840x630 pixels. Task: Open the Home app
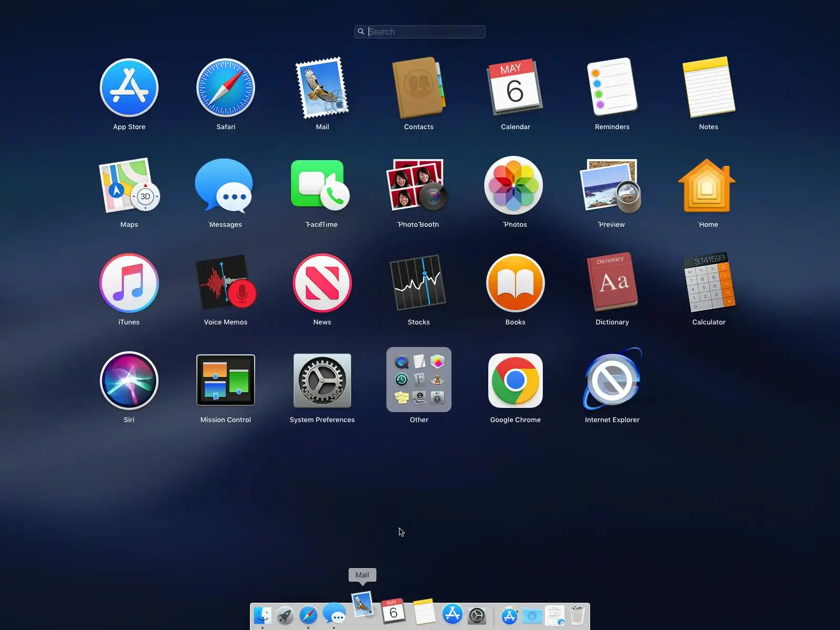click(707, 185)
